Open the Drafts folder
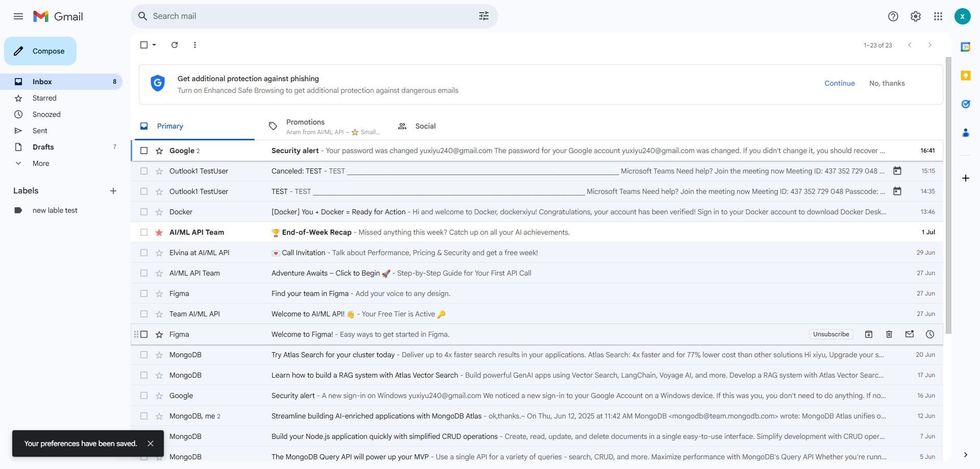This screenshot has height=469, width=980. (61, 147)
